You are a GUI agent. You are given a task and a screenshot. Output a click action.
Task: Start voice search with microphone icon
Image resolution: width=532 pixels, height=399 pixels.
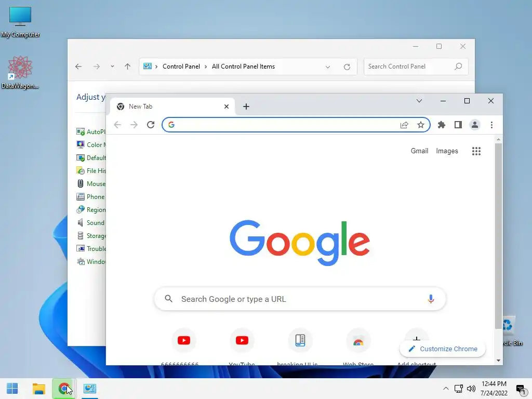pyautogui.click(x=431, y=299)
